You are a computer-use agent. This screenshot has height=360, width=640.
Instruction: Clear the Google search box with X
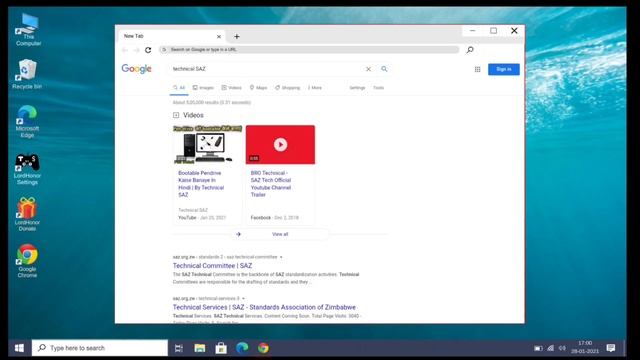click(x=368, y=69)
